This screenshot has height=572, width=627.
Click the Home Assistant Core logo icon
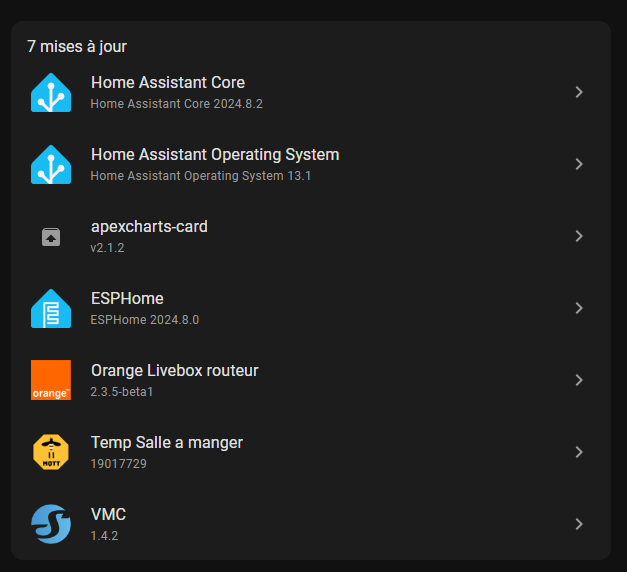pyautogui.click(x=51, y=92)
